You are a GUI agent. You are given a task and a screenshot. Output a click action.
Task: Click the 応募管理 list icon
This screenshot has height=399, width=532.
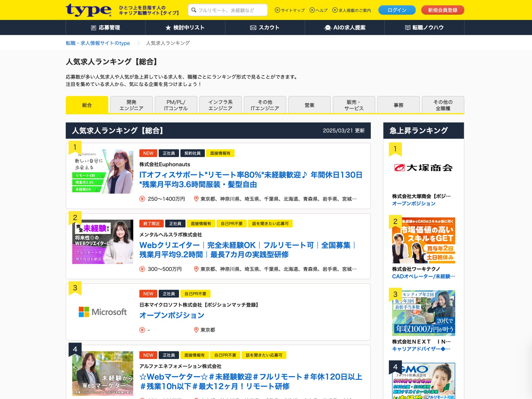pos(93,28)
